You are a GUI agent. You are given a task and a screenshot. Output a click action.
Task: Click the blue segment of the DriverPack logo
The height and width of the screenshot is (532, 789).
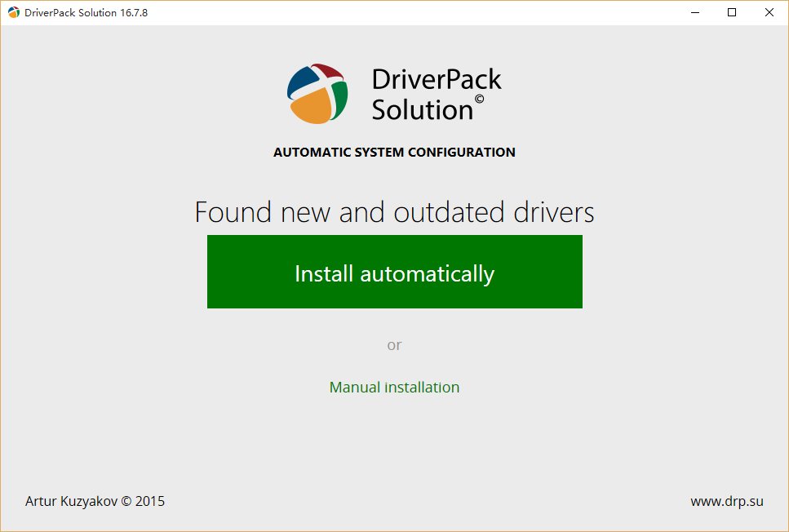(303, 82)
